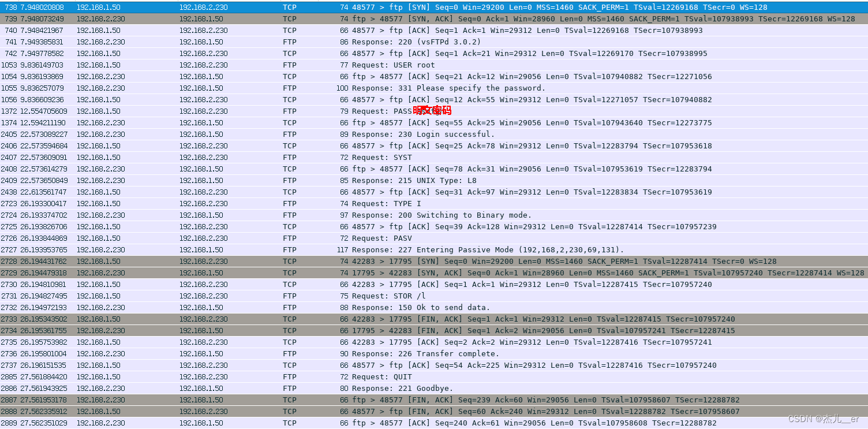Click packet 2735 ACK Seq=2 Ack=2

[x=434, y=342]
